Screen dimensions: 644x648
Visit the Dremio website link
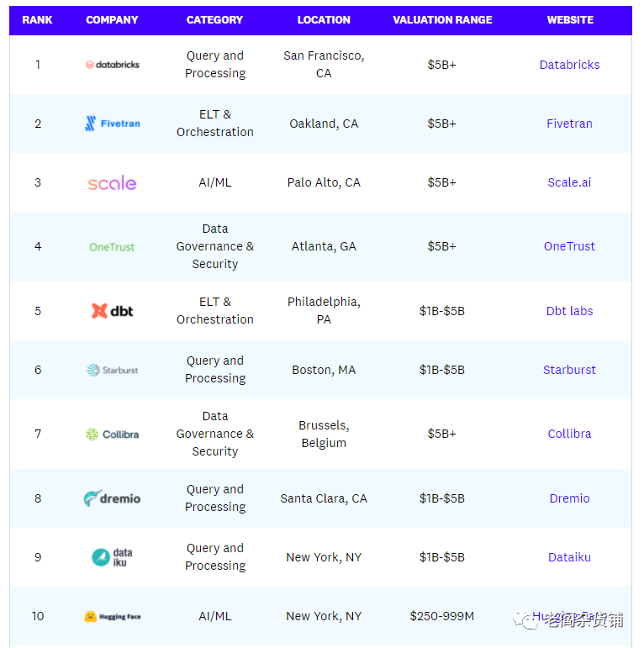point(569,498)
